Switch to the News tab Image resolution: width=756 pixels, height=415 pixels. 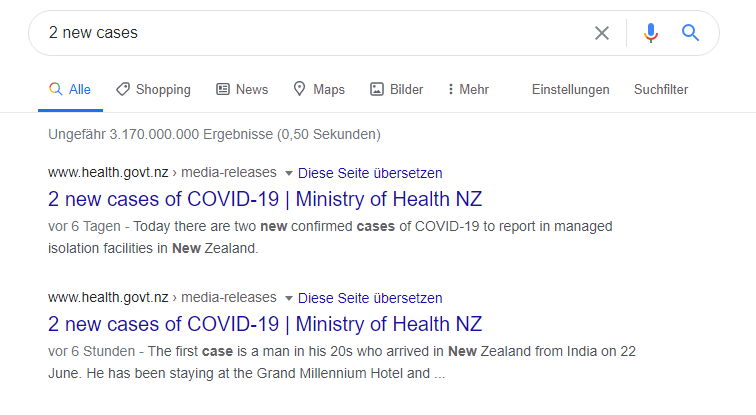click(x=242, y=89)
